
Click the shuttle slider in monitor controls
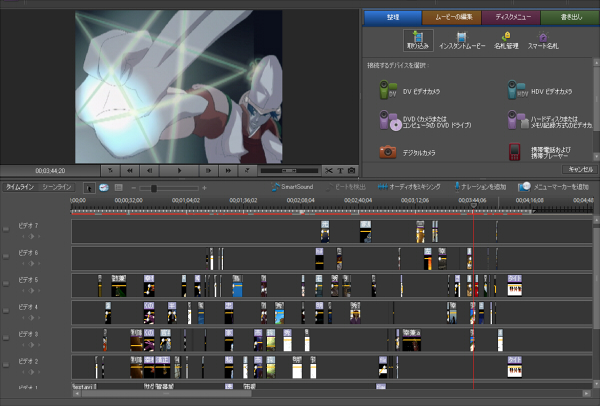pyautogui.click(x=289, y=171)
